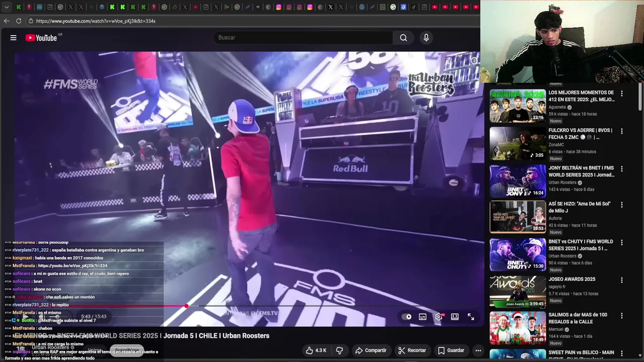Open the BNET vs CHUTY thumbnail
644x362 pixels.
(518, 254)
